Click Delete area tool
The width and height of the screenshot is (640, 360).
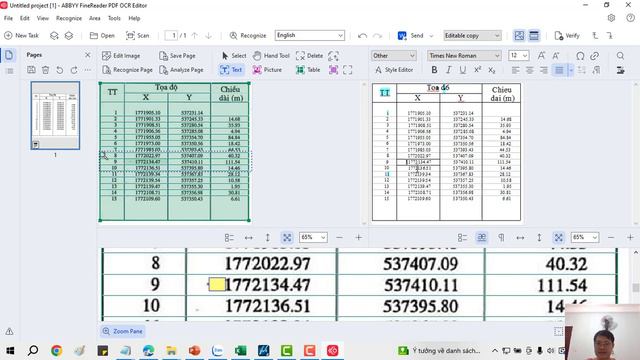click(x=309, y=56)
